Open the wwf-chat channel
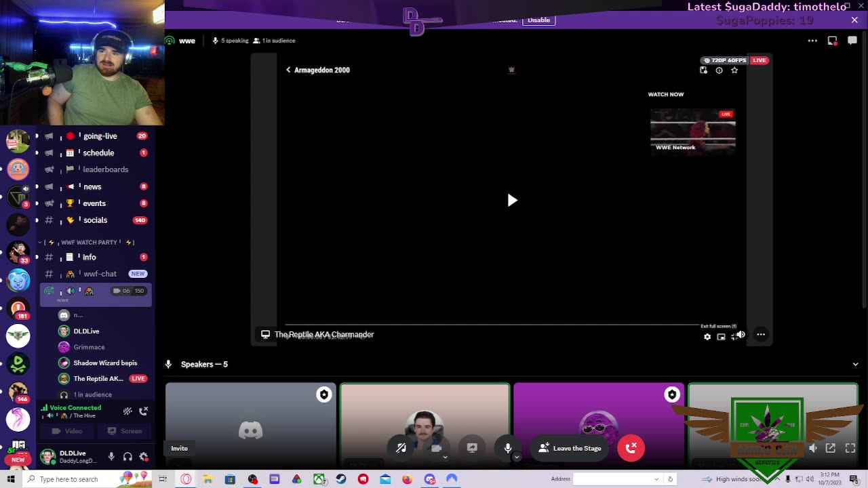The width and height of the screenshot is (868, 488). click(95, 274)
